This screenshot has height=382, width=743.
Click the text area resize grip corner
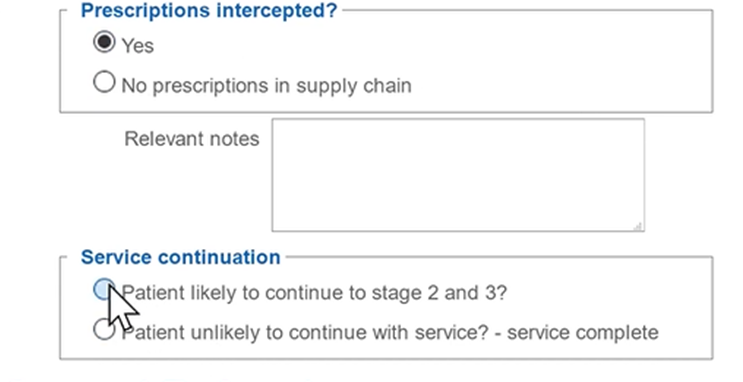(x=638, y=227)
